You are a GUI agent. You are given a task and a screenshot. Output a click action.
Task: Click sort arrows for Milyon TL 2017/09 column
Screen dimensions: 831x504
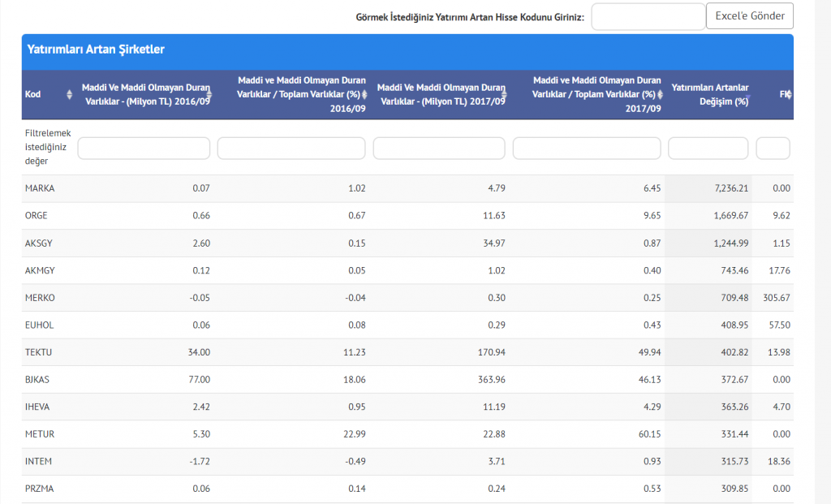504,95
